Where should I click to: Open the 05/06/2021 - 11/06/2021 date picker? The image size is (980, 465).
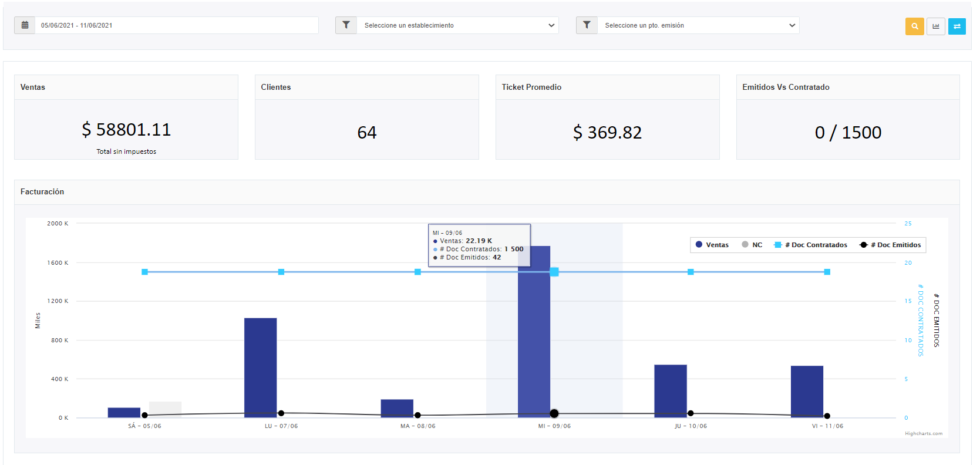pos(176,25)
